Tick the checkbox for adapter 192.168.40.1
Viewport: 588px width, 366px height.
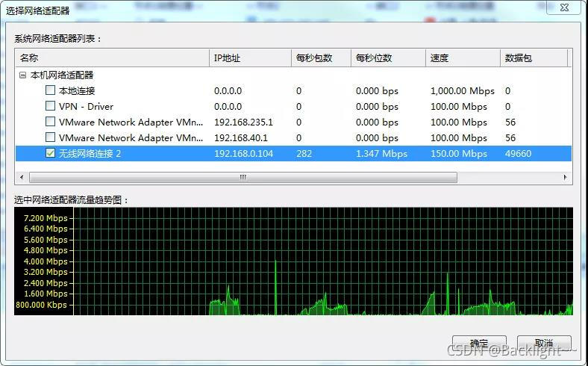click(50, 137)
